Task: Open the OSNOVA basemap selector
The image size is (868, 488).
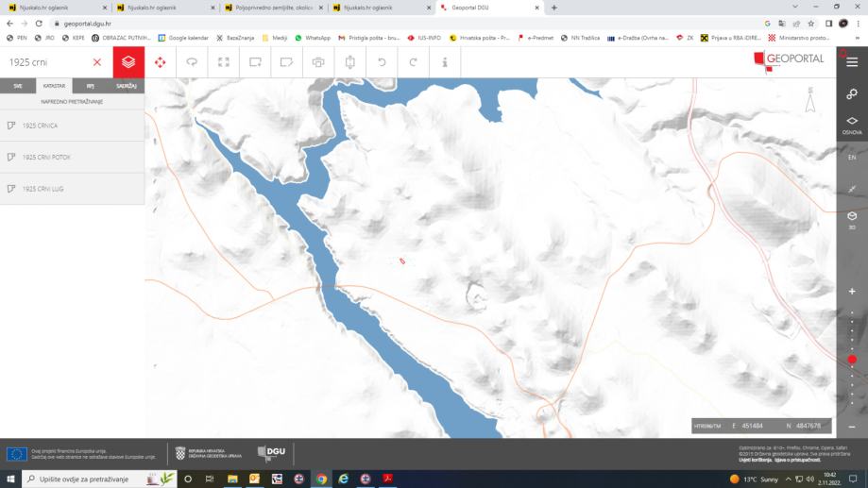Action: coord(852,125)
